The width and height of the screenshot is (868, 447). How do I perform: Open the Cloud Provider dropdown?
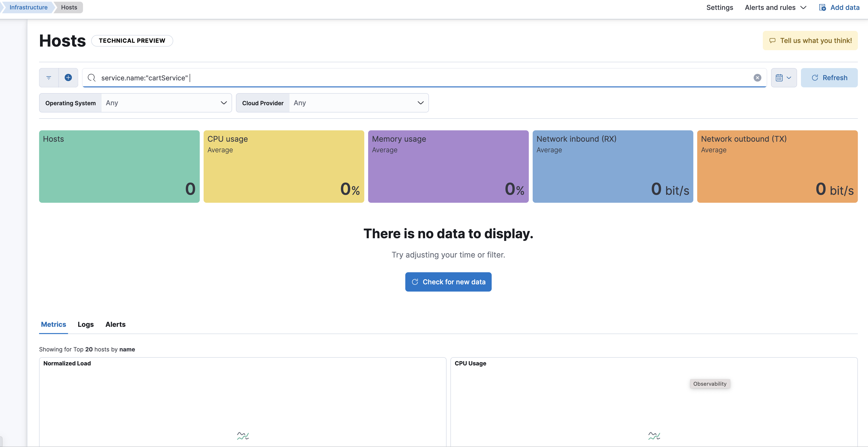tap(358, 103)
